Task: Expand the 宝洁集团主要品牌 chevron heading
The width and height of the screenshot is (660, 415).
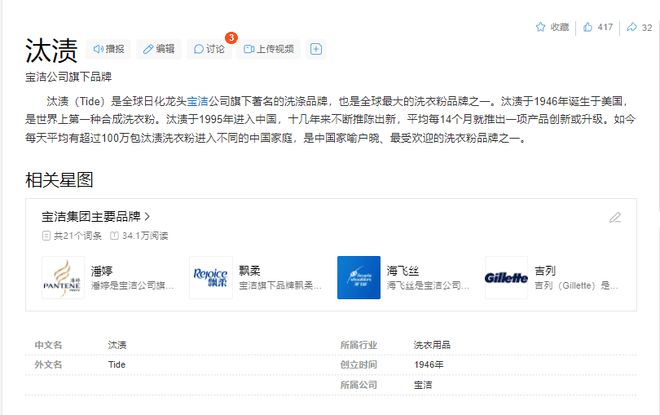Action: point(96,217)
